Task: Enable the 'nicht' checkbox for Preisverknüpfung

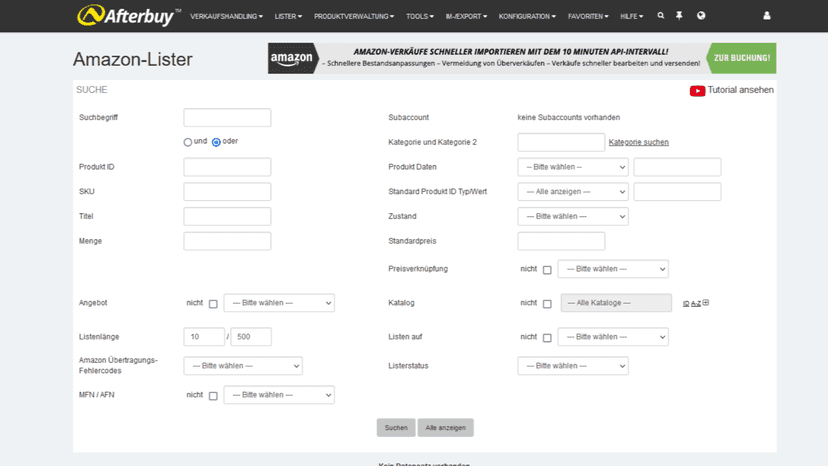Action: (x=547, y=270)
